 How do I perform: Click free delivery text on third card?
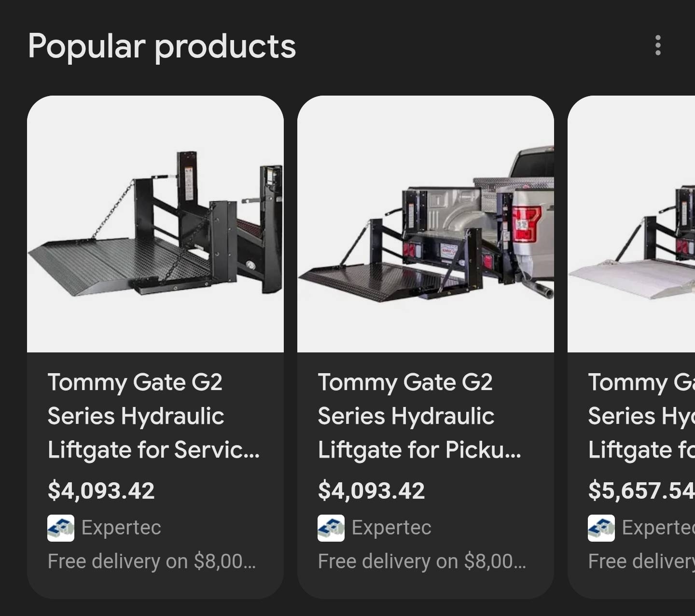point(641,561)
